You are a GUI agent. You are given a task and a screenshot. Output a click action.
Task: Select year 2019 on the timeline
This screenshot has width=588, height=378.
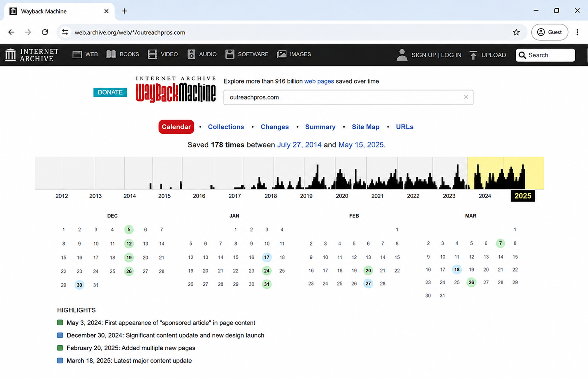click(x=306, y=196)
